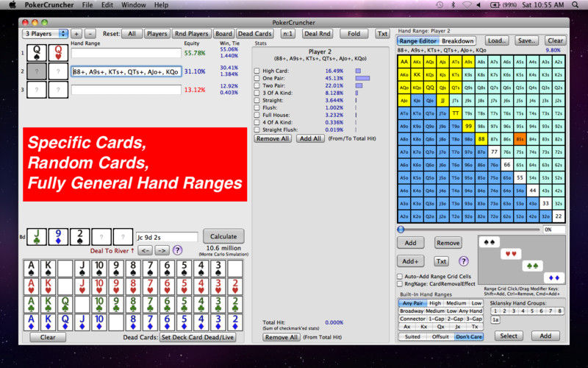Screen dimensions: 588x368
Task: Check the Straight stat checkbox
Action: (x=257, y=100)
